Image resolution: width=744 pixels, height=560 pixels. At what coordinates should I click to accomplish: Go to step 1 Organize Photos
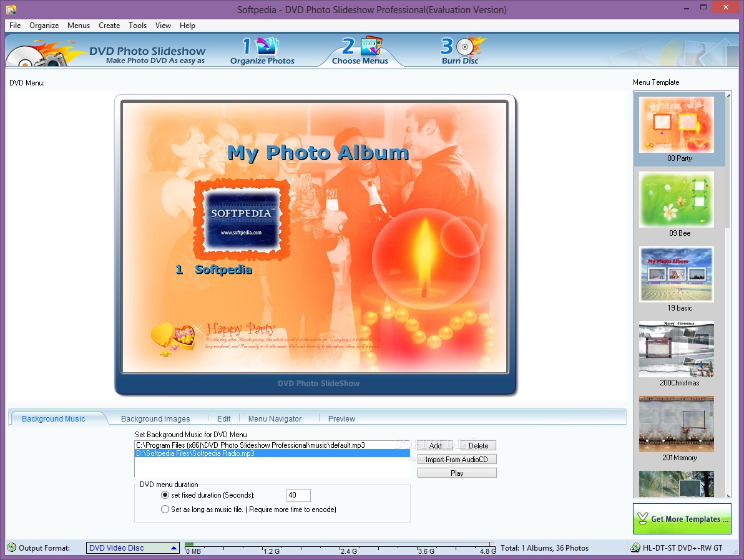point(262,51)
